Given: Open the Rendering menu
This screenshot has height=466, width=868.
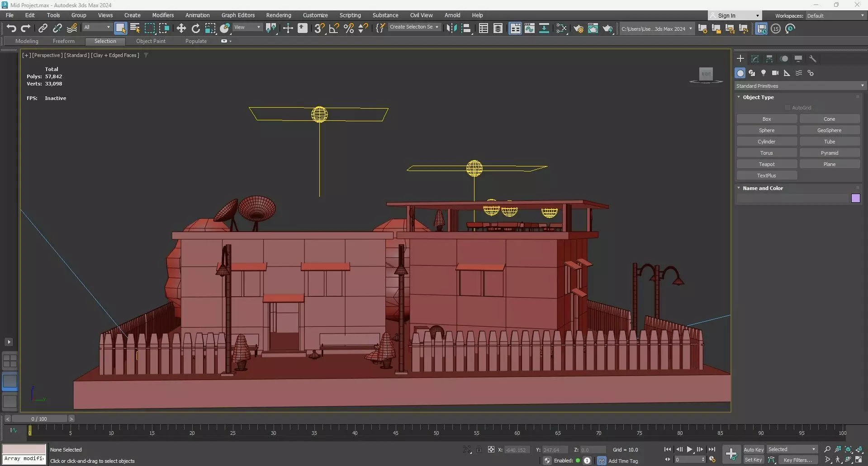Looking at the screenshot, I should point(278,15).
